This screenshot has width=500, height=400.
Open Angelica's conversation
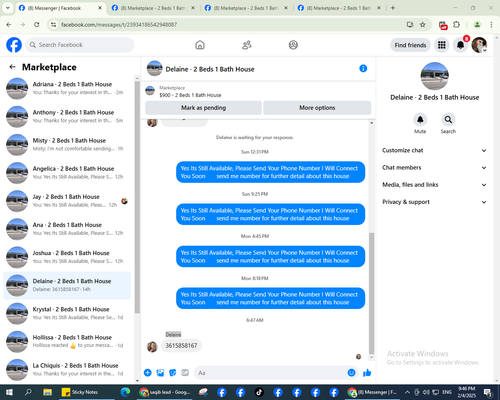pos(67,173)
